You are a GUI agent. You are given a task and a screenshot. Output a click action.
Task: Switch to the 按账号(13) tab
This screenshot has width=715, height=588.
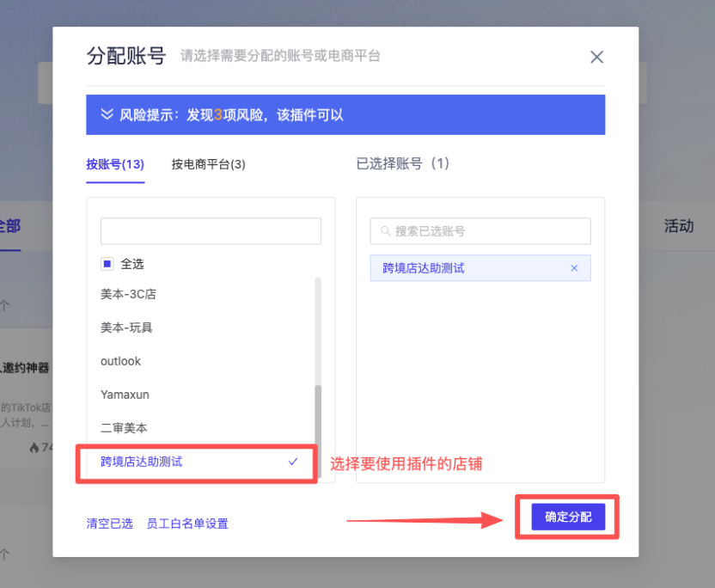(115, 164)
